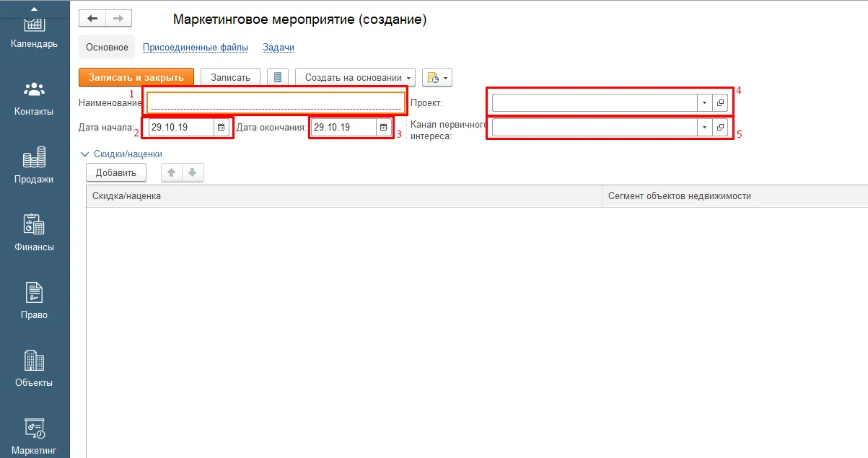This screenshot has width=868, height=458.
Task: Click Записать и закрыть button
Action: pyautogui.click(x=136, y=78)
